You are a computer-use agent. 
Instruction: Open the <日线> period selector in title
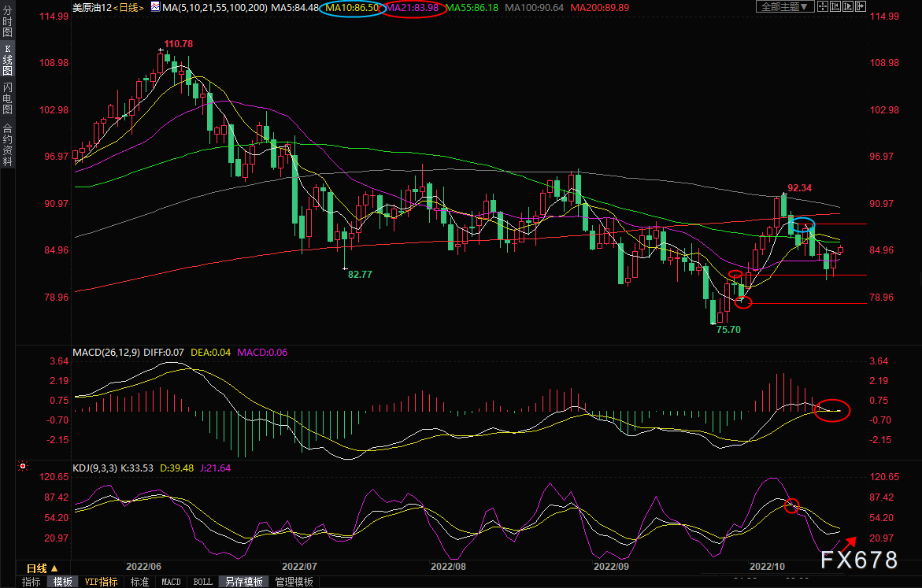[x=128, y=8]
